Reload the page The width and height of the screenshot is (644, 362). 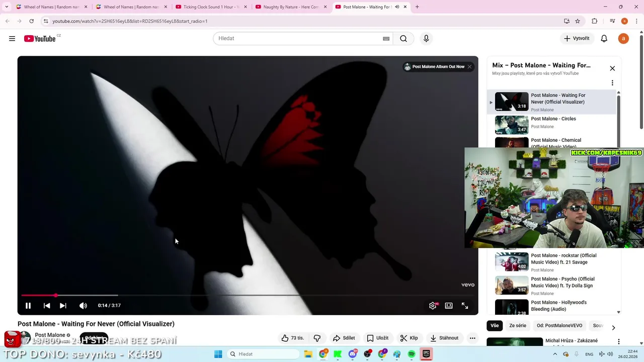(x=31, y=21)
